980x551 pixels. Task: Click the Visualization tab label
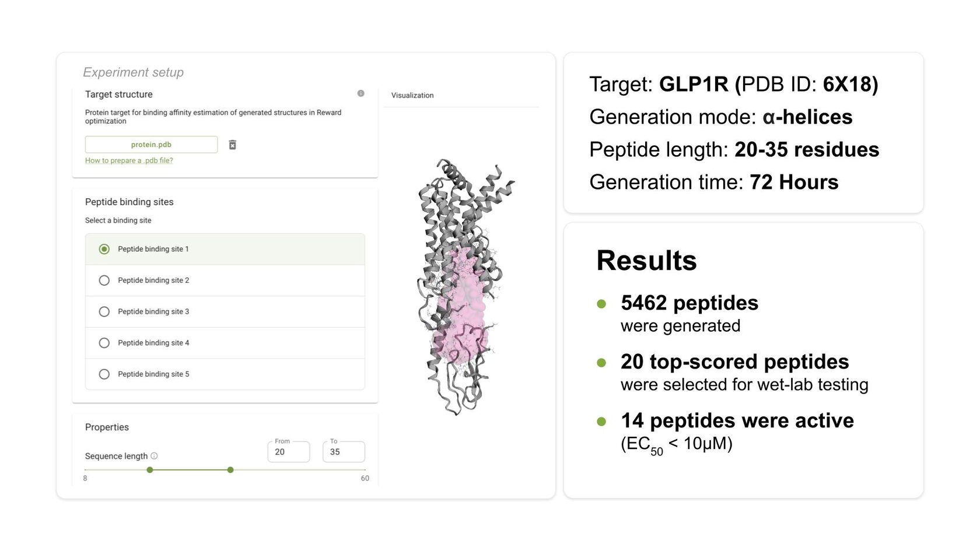[x=412, y=96]
